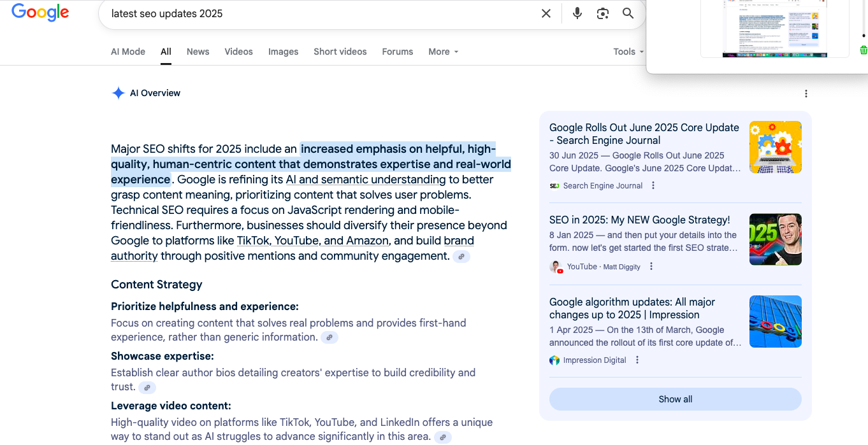Viewport: 868px width, 445px height.
Task: Expand the More search categories dropdown
Action: pos(443,52)
